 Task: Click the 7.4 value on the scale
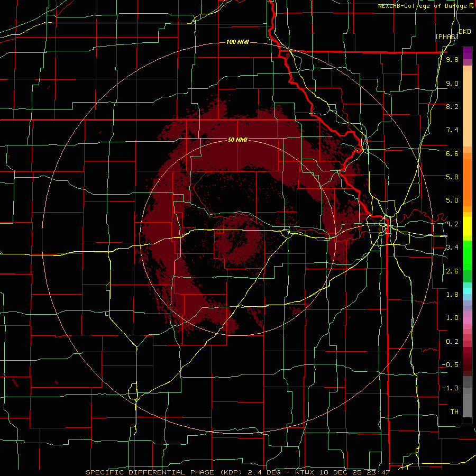click(452, 130)
